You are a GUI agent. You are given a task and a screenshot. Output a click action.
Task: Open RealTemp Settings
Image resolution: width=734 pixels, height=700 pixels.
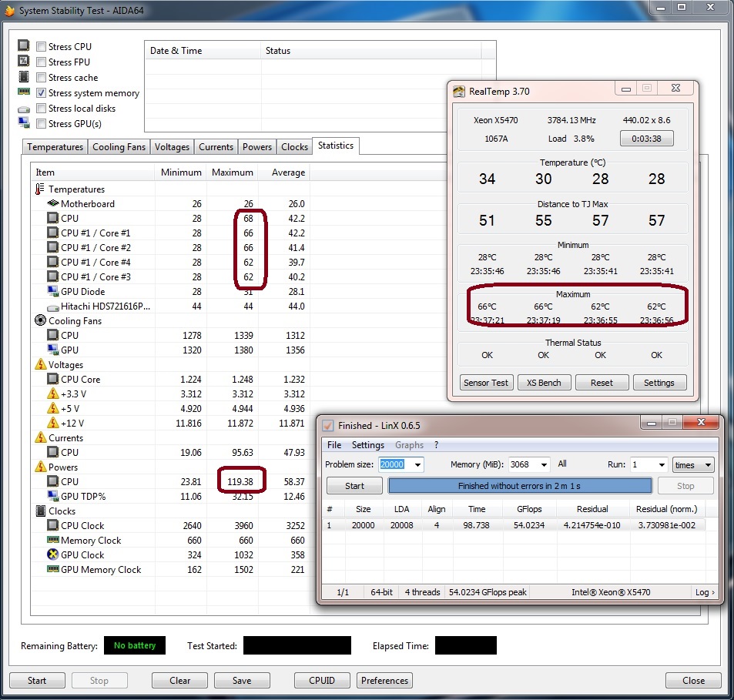[659, 382]
